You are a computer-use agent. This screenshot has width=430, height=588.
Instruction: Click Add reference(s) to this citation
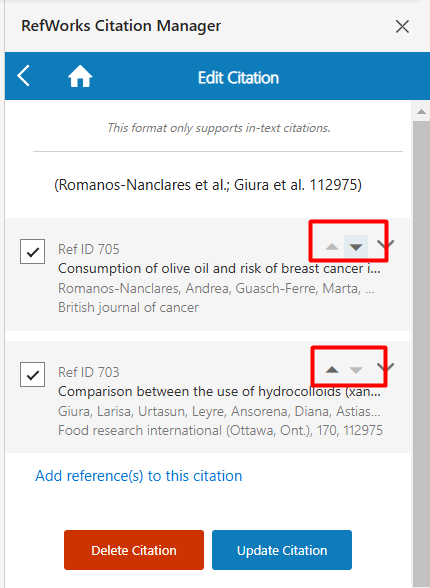click(x=139, y=476)
